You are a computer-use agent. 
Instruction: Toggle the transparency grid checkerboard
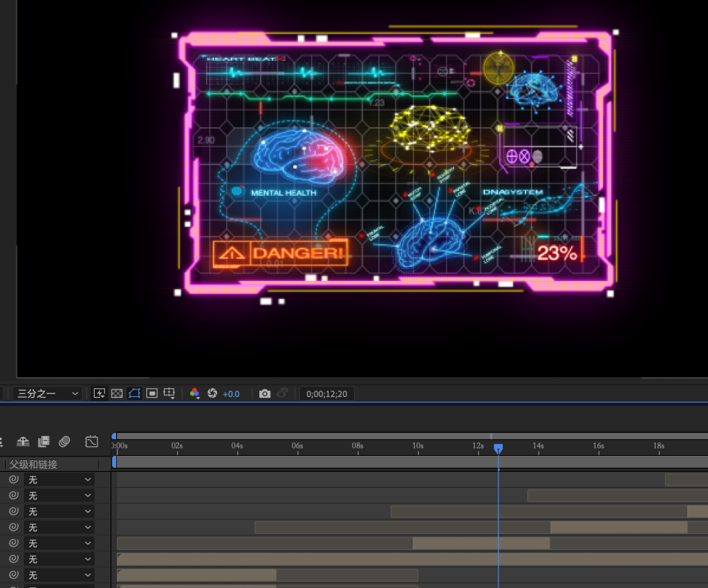coord(117,394)
